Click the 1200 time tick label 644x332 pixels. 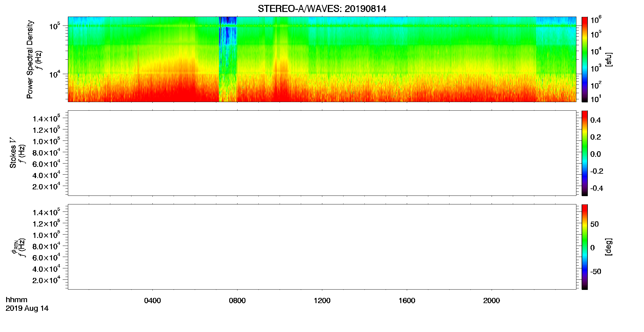pyautogui.click(x=322, y=301)
